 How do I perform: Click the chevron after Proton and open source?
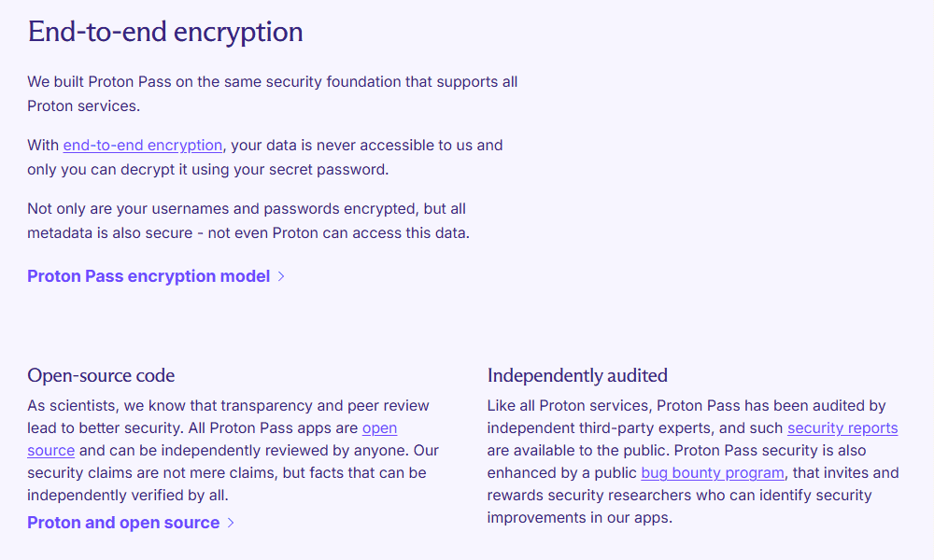[231, 523]
